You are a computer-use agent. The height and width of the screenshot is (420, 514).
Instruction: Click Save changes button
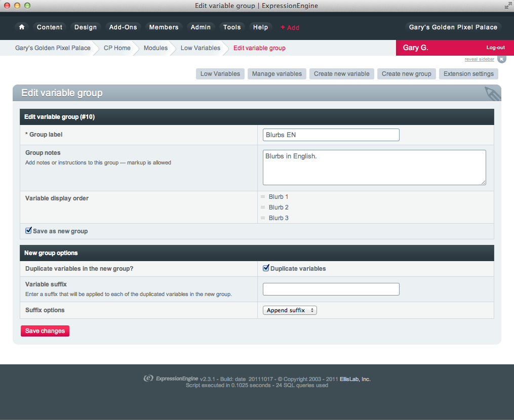[x=45, y=331]
